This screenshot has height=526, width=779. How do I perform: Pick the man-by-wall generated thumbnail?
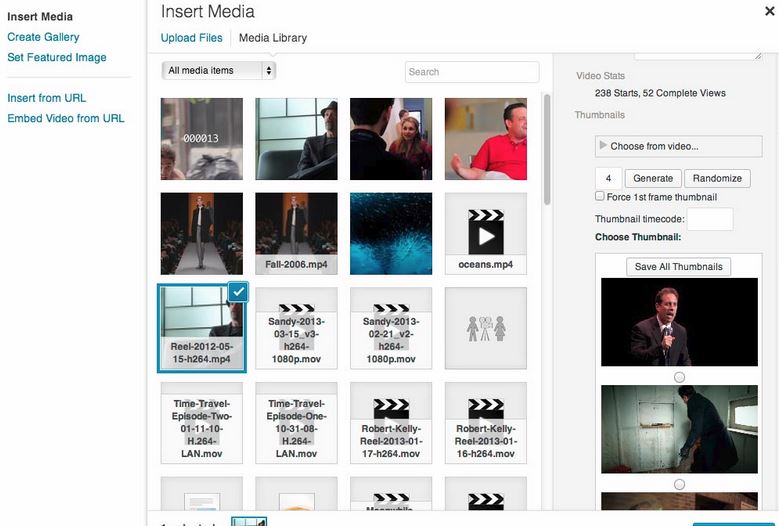pos(679,429)
